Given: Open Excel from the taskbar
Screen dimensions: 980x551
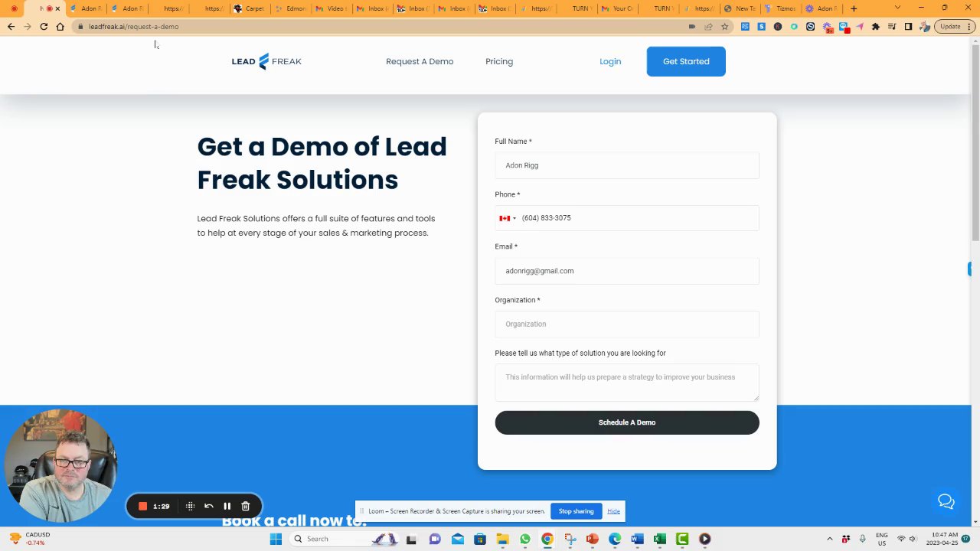Looking at the screenshot, I should point(659,539).
